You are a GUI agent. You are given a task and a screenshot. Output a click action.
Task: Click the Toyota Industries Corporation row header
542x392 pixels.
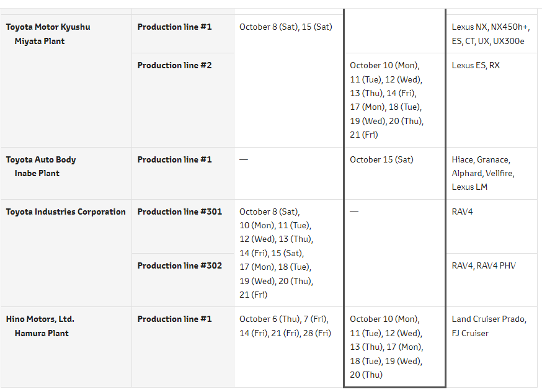coord(66,212)
